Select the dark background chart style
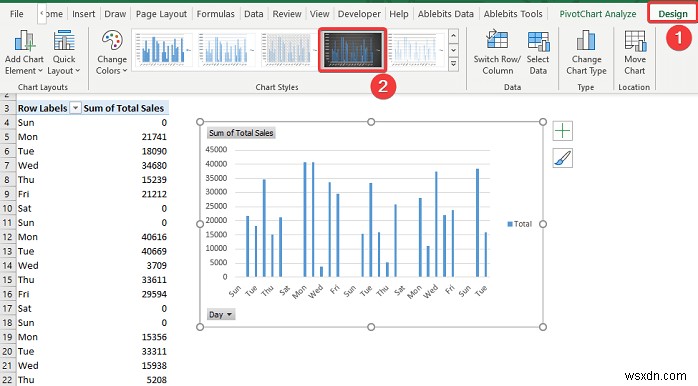698x386 pixels. coord(352,50)
